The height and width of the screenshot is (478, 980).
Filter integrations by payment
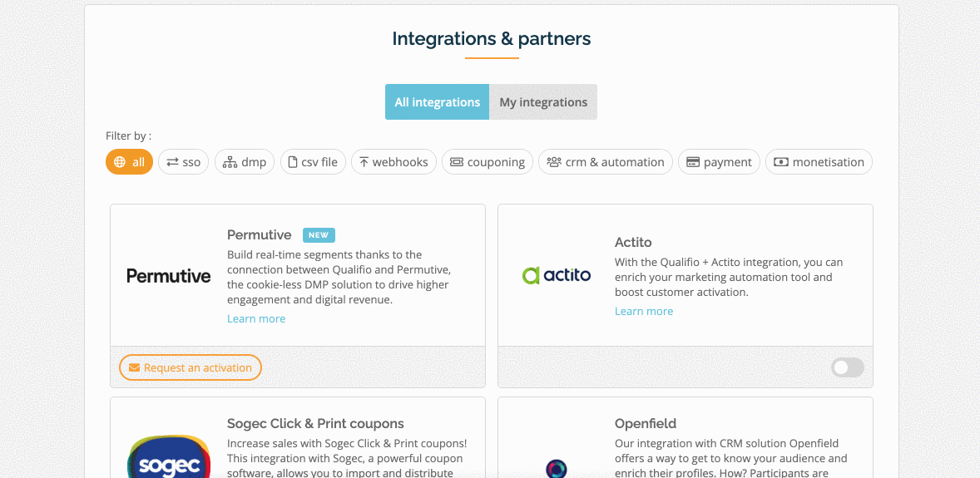(719, 162)
